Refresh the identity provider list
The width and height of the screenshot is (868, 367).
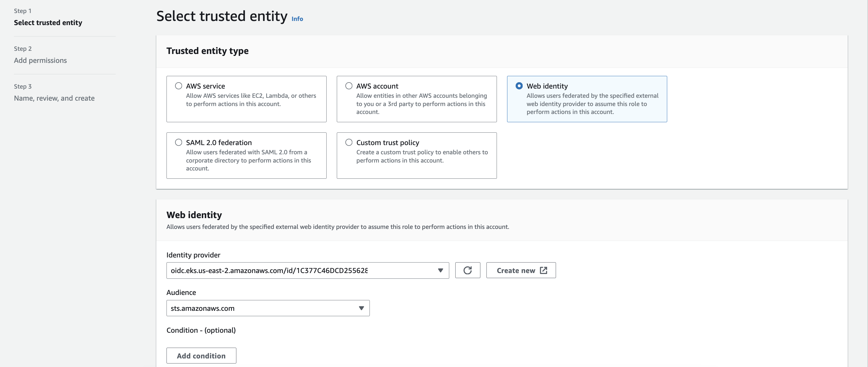tap(468, 270)
